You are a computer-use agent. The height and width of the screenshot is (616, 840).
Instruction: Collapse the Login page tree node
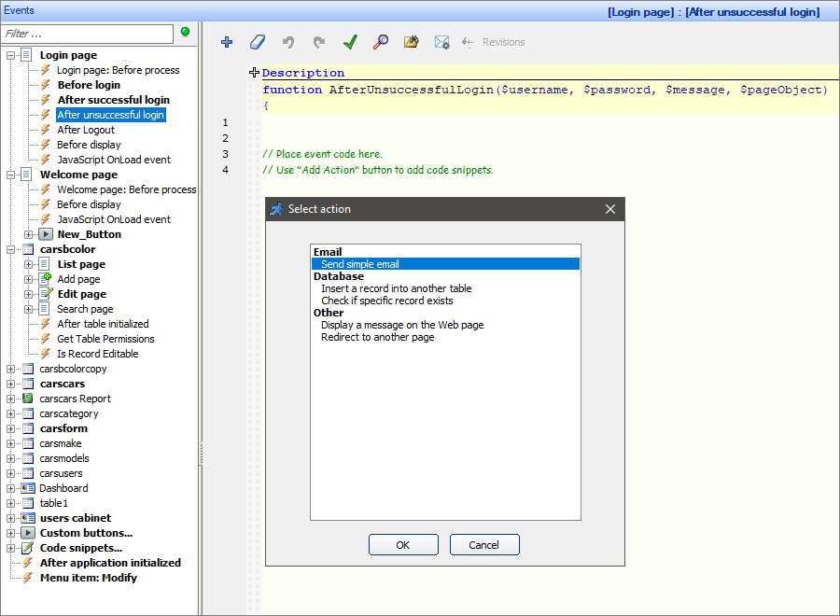(x=8, y=54)
